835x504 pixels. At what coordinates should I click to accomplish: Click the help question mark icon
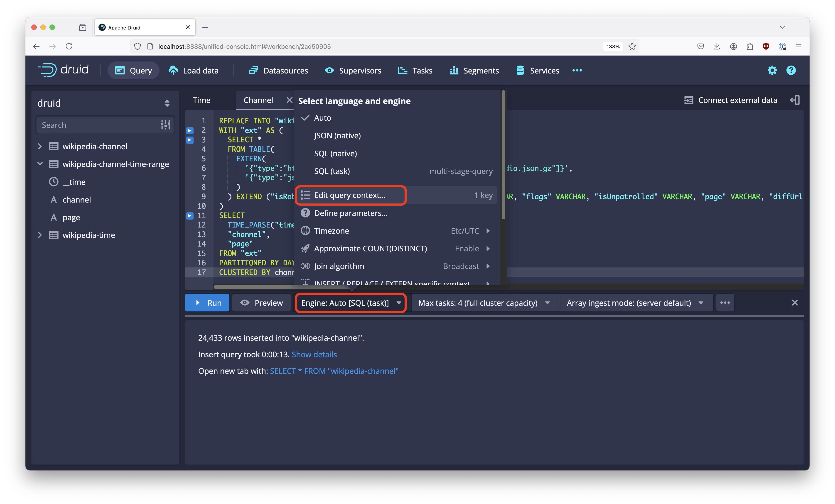[x=791, y=71]
